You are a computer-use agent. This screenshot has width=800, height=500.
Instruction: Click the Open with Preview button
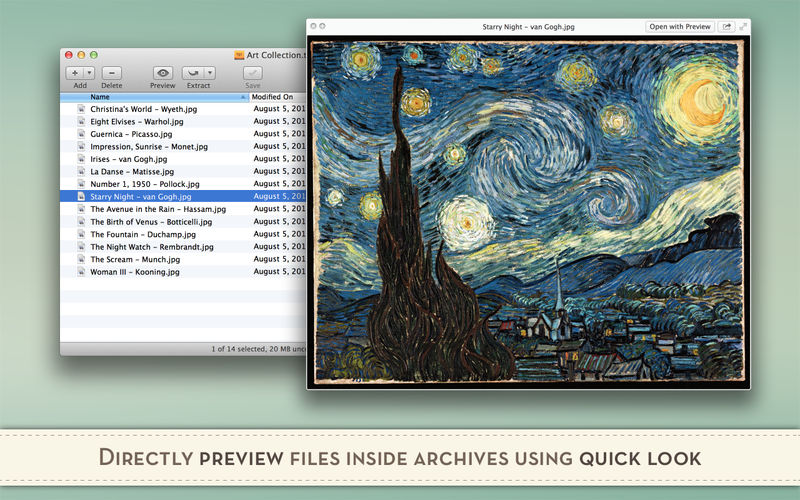point(680,27)
